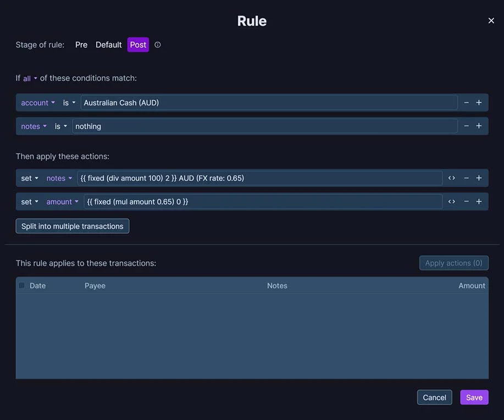This screenshot has height=420, width=504.
Task: Select the Pre rule stage
Action: pos(81,45)
